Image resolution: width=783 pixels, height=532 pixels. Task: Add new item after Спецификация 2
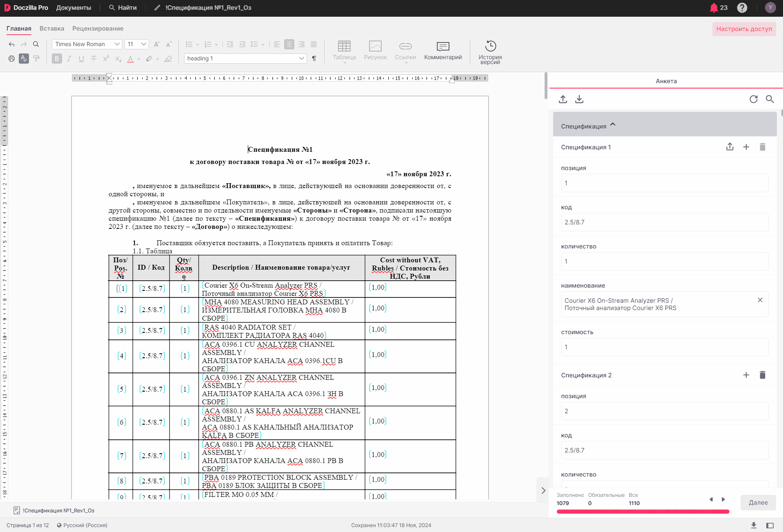pyautogui.click(x=746, y=375)
